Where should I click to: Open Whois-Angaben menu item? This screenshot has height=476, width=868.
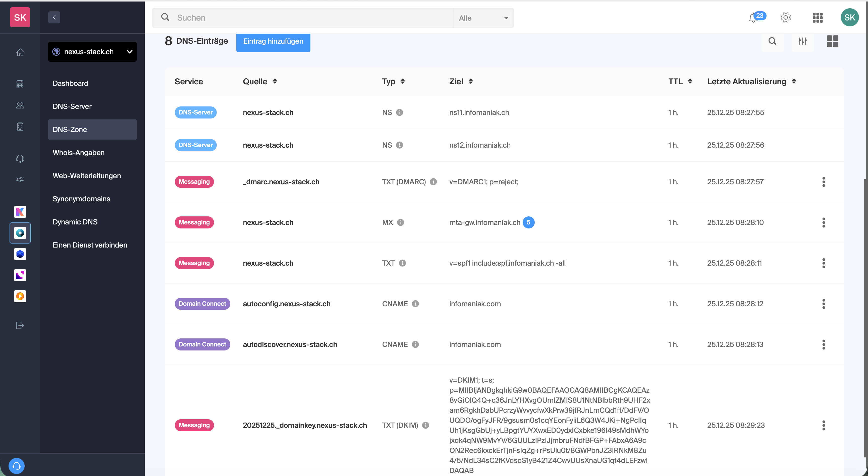79,153
